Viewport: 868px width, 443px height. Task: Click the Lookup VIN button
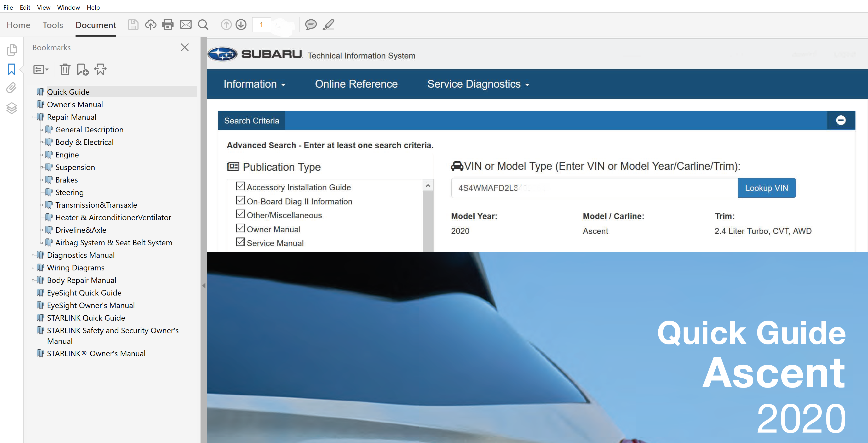(766, 188)
